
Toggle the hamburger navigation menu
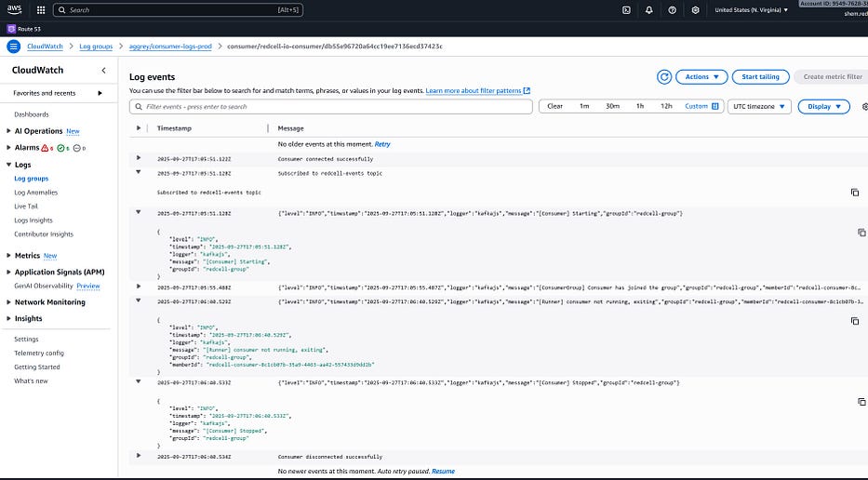(13, 47)
